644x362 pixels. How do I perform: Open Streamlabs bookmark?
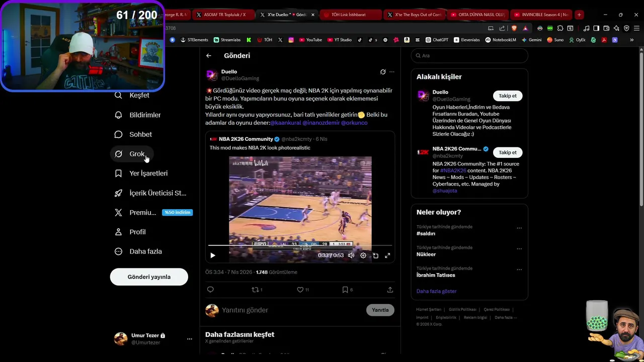coord(227,40)
